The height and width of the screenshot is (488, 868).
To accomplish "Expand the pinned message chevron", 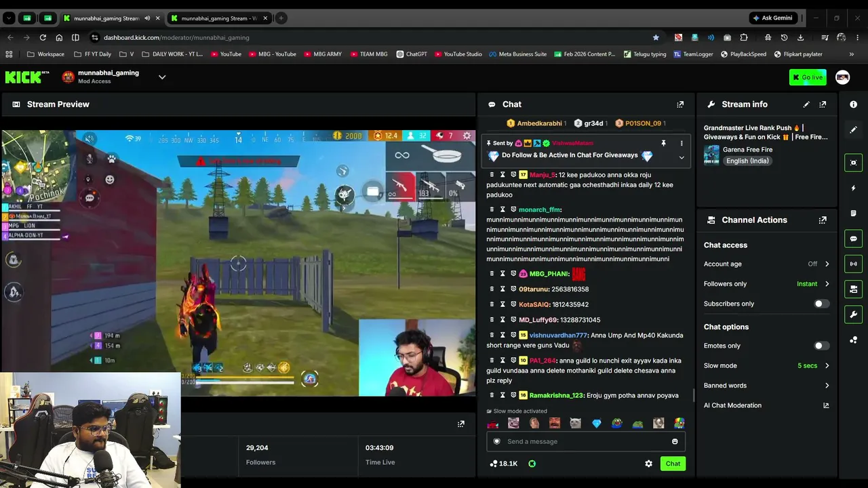I will [682, 157].
